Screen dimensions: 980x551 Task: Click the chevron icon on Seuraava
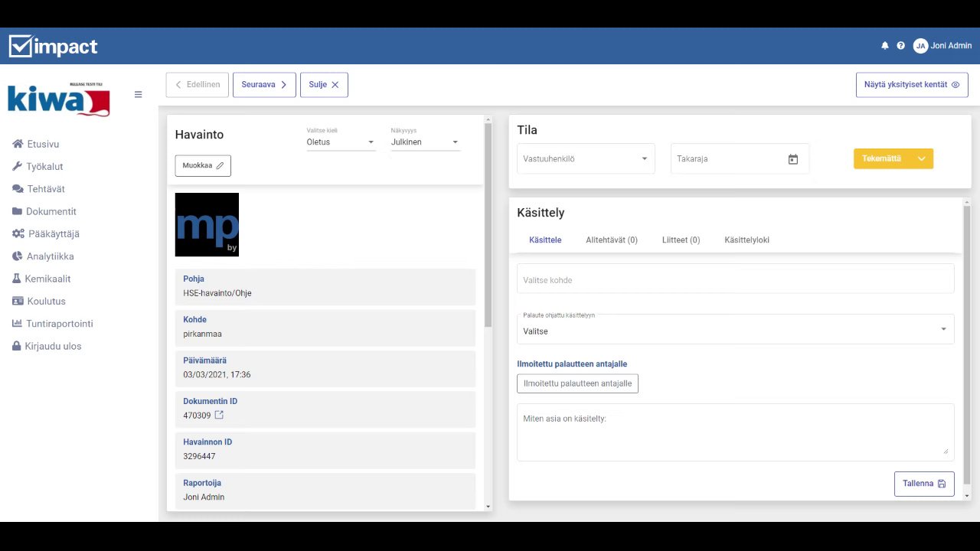pyautogui.click(x=283, y=85)
